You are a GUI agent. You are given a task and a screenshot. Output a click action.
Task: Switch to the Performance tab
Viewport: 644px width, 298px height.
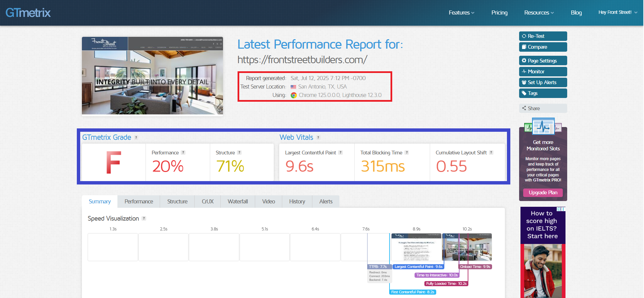139,201
